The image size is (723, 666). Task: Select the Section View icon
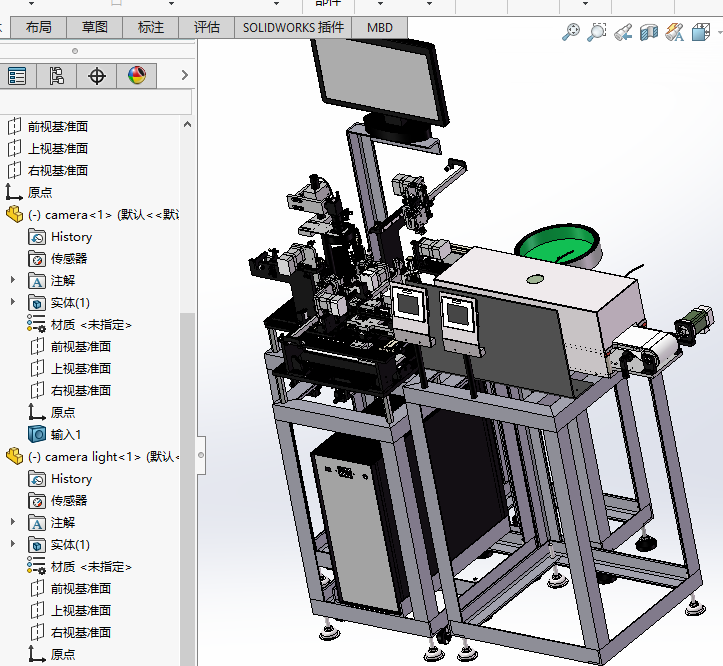[649, 32]
